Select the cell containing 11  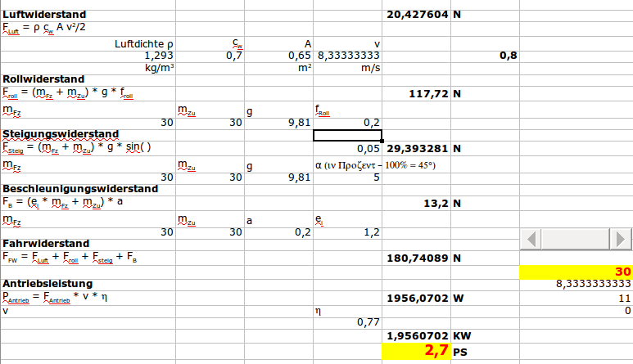(x=576, y=299)
